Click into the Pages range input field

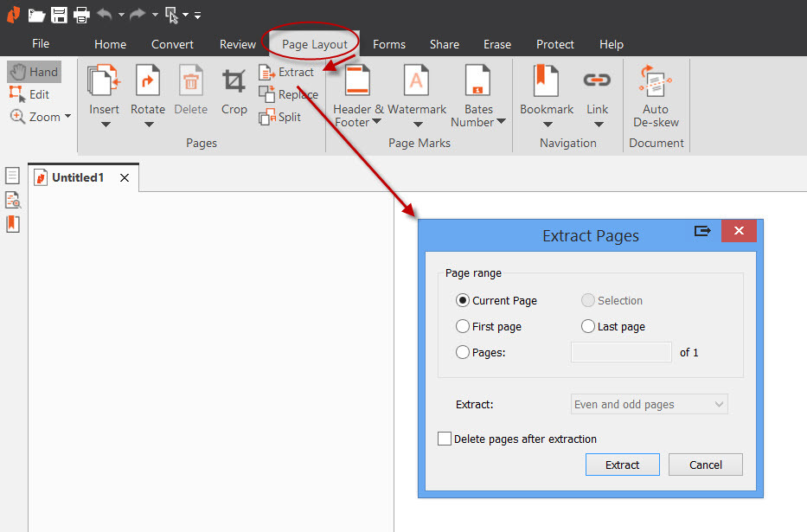coord(620,352)
